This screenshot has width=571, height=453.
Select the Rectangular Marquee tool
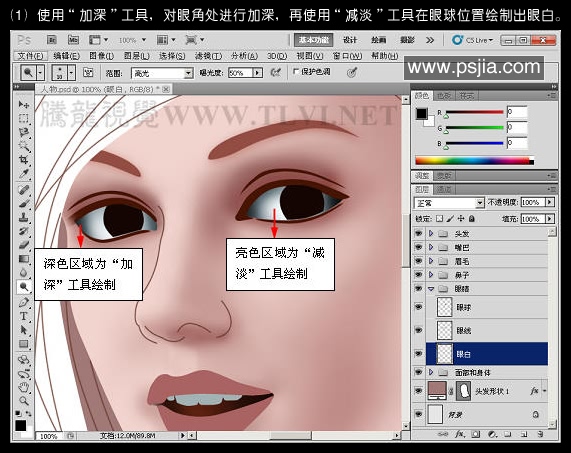tap(24, 119)
